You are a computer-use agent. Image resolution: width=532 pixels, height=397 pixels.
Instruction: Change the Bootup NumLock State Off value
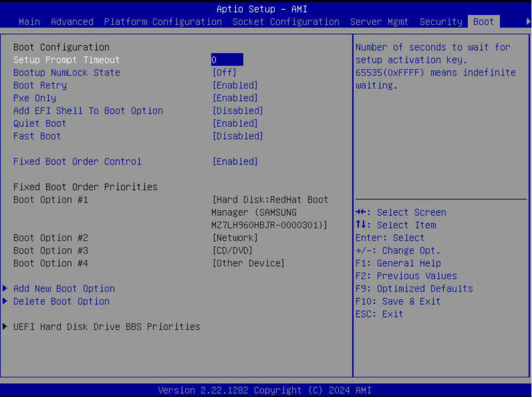pos(224,73)
